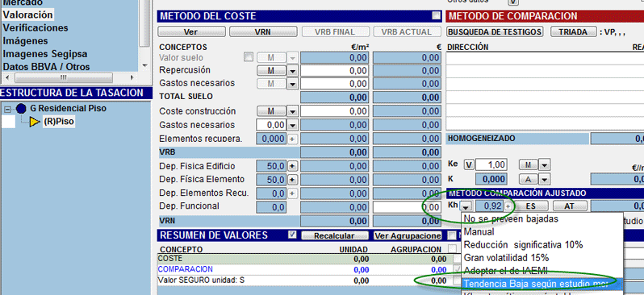Toggle the Valor suelo checkbox
Viewport: 644px width, 295px height.
(x=248, y=57)
